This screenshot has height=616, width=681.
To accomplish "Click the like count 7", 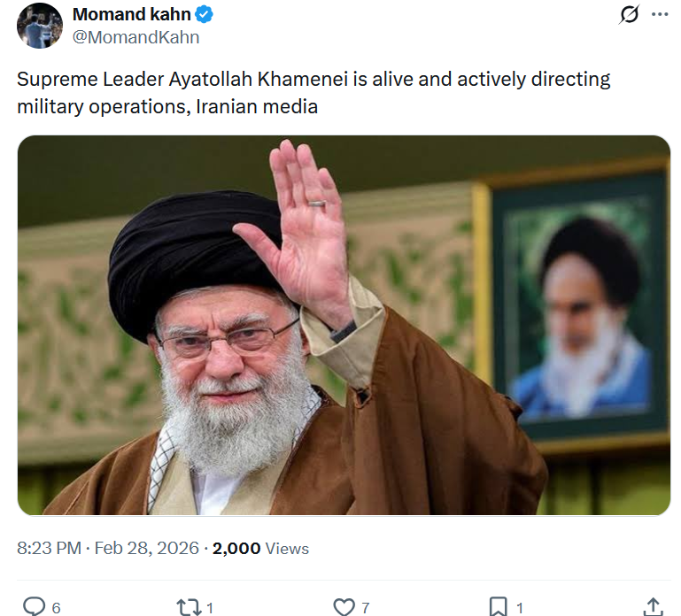I will [366, 608].
